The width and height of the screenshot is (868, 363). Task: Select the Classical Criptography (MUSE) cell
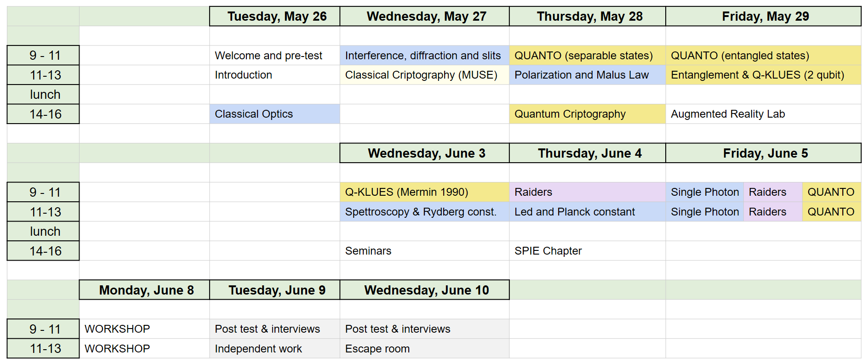(424, 75)
